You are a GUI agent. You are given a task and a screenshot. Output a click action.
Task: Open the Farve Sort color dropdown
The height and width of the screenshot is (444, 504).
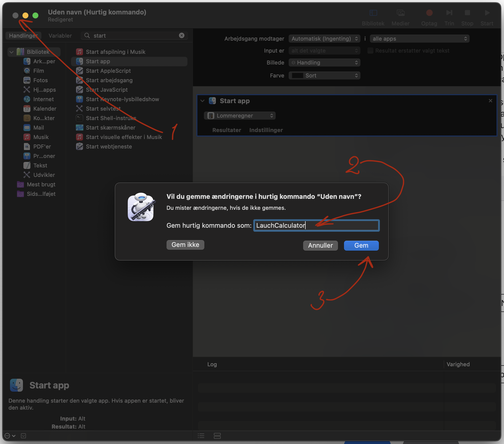pos(324,75)
